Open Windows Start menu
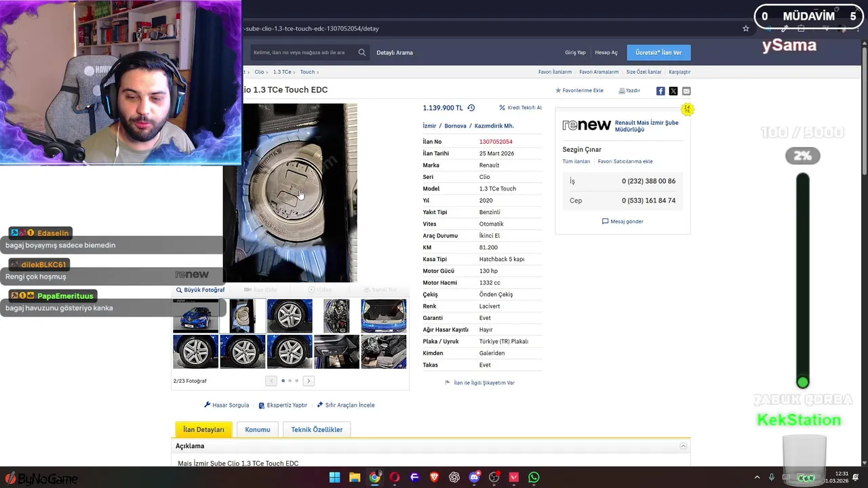The image size is (868, 488). (x=334, y=477)
